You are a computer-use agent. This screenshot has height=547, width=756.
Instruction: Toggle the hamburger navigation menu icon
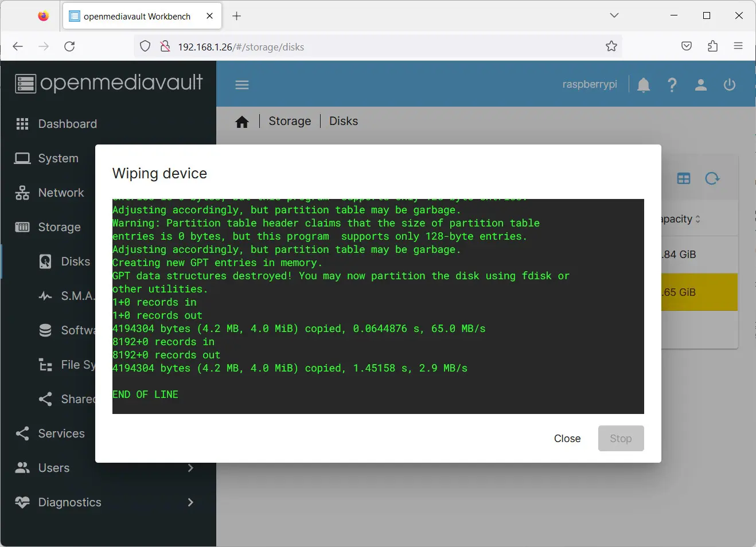pyautogui.click(x=242, y=85)
